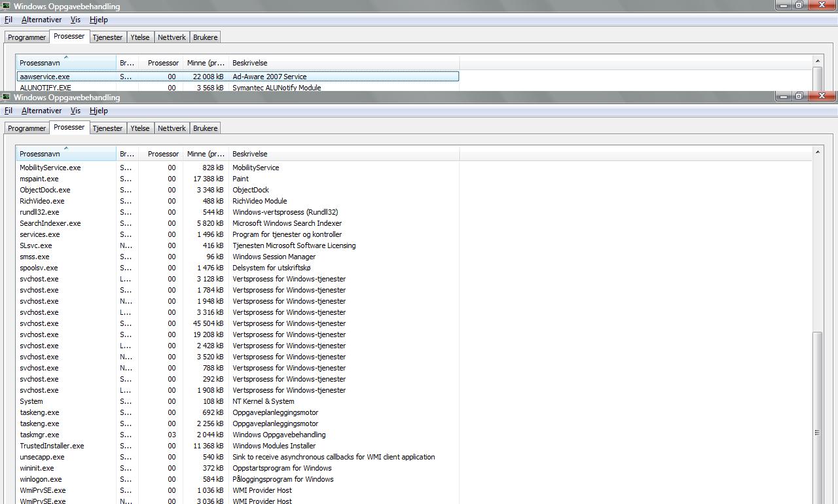
Task: Click the title bar icon of the front Oppgavebehandling window
Action: click(x=6, y=97)
